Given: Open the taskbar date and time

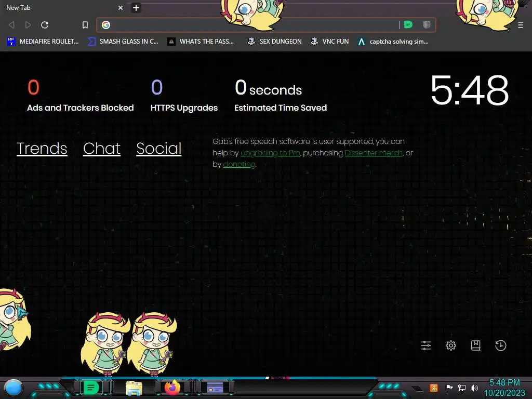Looking at the screenshot, I should pyautogui.click(x=504, y=388).
